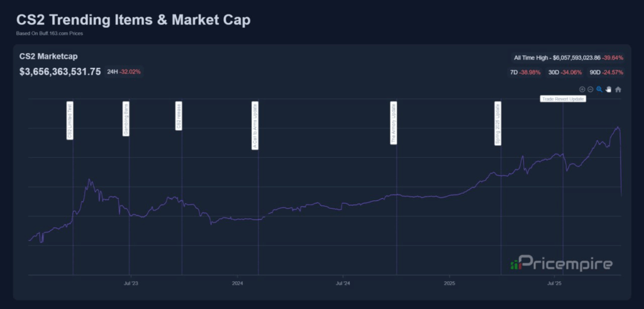Viewport: 644px width, 309px height.
Task: Click the Spring 2025 Update marker
Action: pos(498,124)
